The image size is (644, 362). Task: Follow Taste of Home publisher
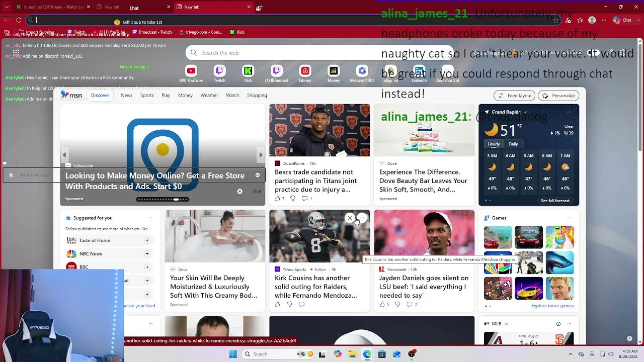(147, 240)
